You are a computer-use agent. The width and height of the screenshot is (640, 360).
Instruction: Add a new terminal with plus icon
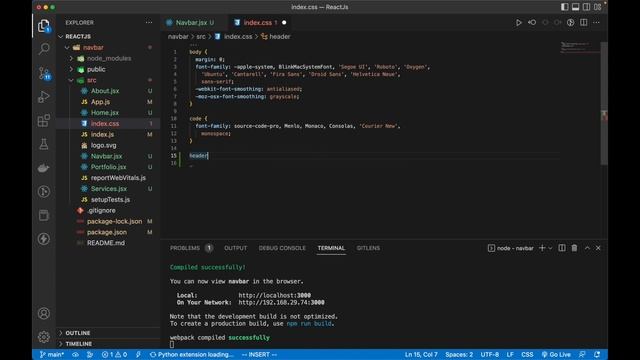click(x=542, y=248)
